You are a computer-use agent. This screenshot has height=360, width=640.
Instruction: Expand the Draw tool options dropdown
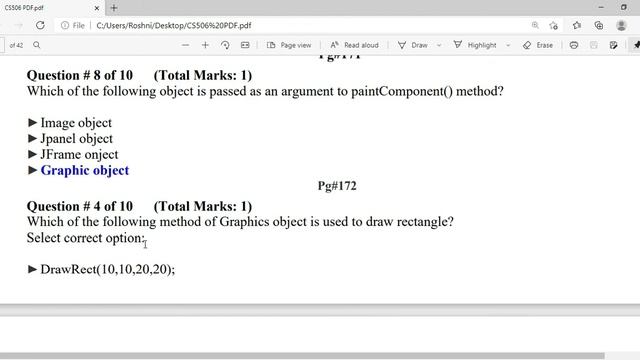(439, 45)
